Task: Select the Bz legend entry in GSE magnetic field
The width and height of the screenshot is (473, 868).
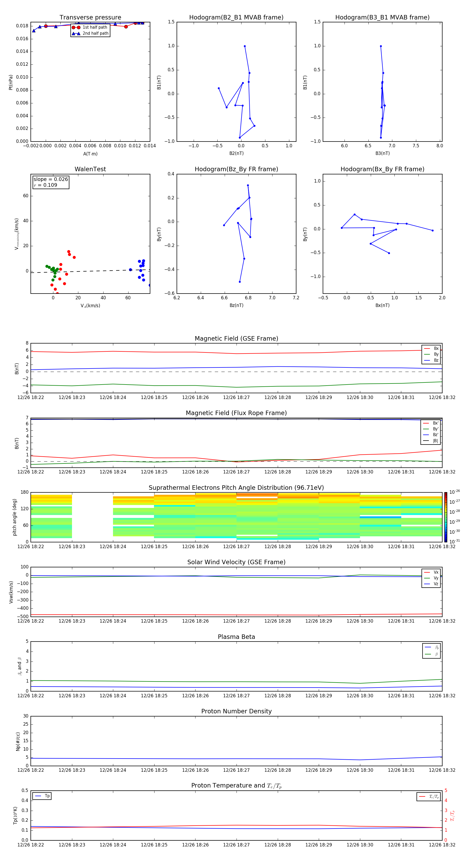Action: tap(431, 360)
